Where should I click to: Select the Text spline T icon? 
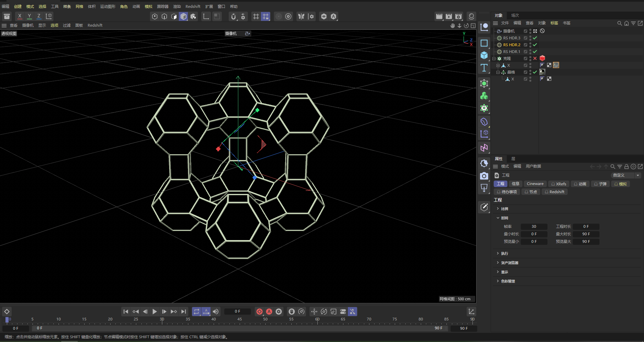484,68
